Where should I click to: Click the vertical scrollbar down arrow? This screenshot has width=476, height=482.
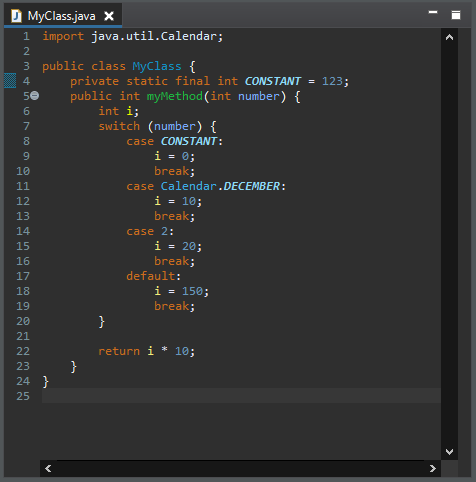click(449, 452)
